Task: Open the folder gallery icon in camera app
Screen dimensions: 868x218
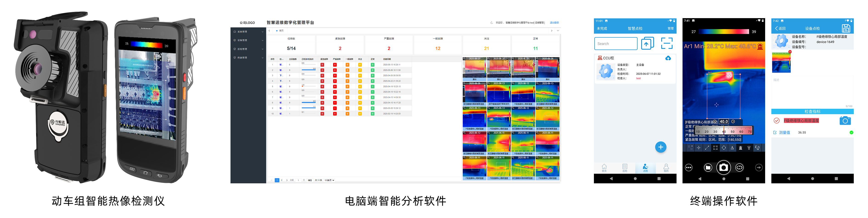Action: pyautogui.click(x=708, y=168)
